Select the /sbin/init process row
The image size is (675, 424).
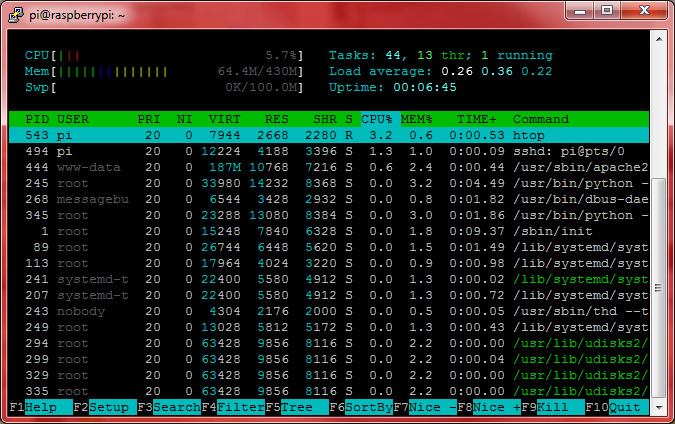point(330,231)
